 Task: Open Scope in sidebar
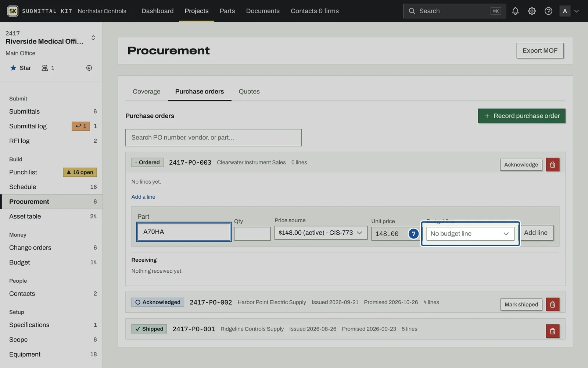coord(51,340)
